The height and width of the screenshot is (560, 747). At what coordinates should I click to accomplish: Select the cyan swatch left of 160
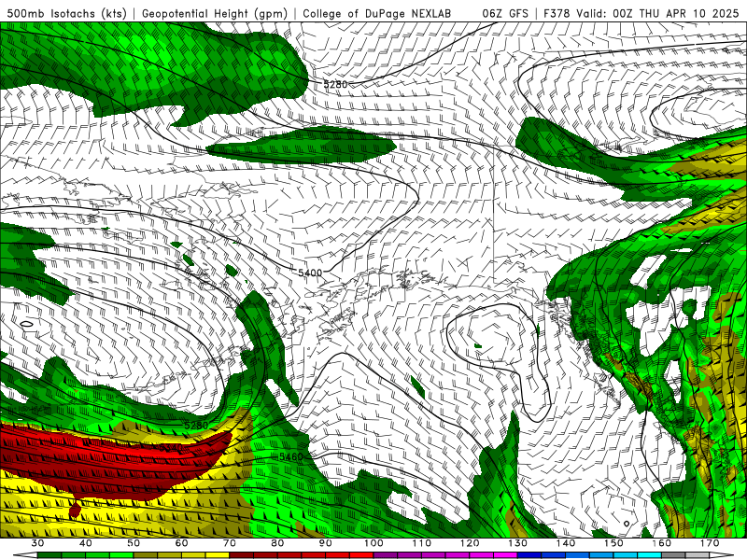click(650, 555)
